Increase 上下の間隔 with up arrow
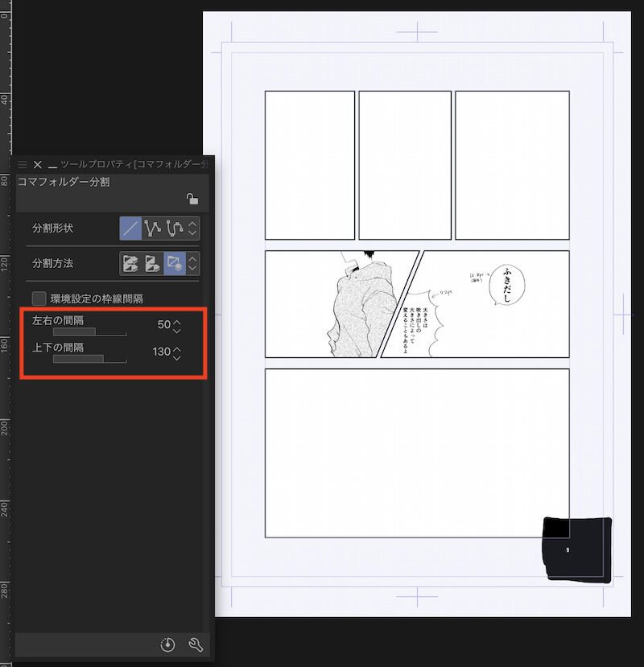Viewport: 644px width, 667px height. (177, 349)
